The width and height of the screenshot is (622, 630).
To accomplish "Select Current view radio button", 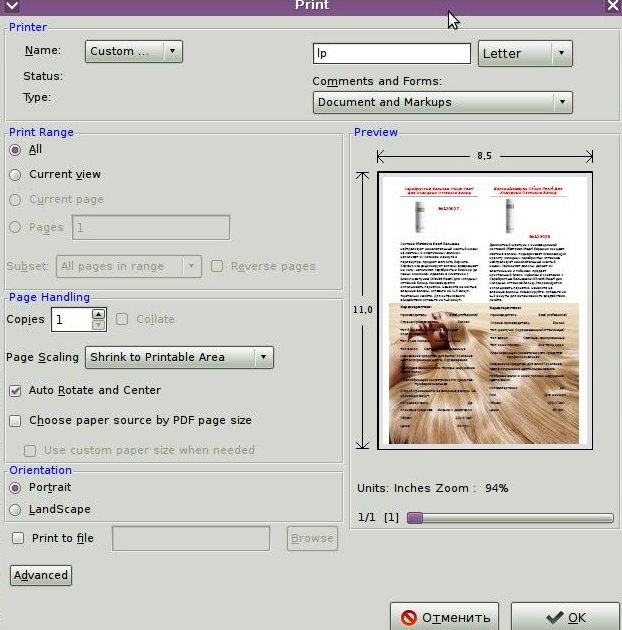I will pos(15,175).
